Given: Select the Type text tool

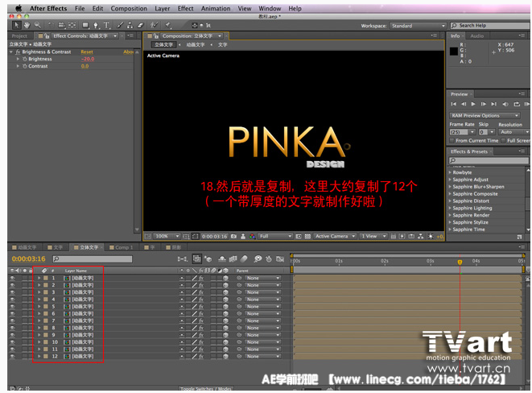Looking at the screenshot, I should (106, 25).
